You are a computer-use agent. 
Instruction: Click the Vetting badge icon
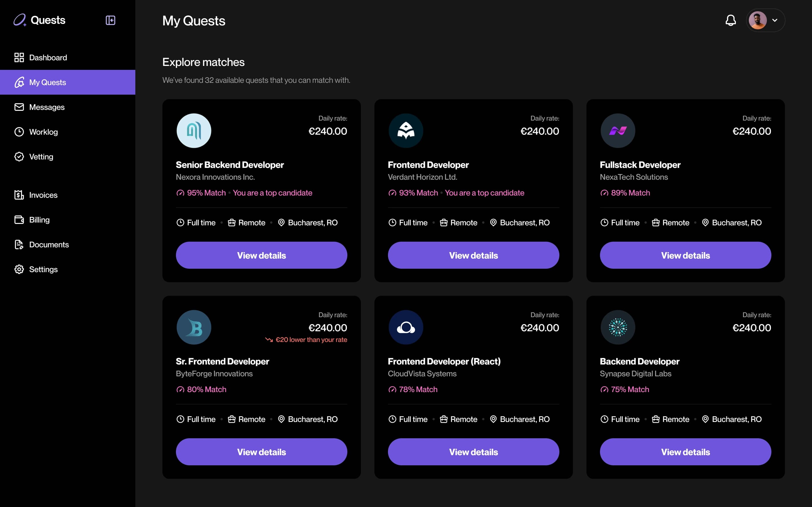point(19,157)
